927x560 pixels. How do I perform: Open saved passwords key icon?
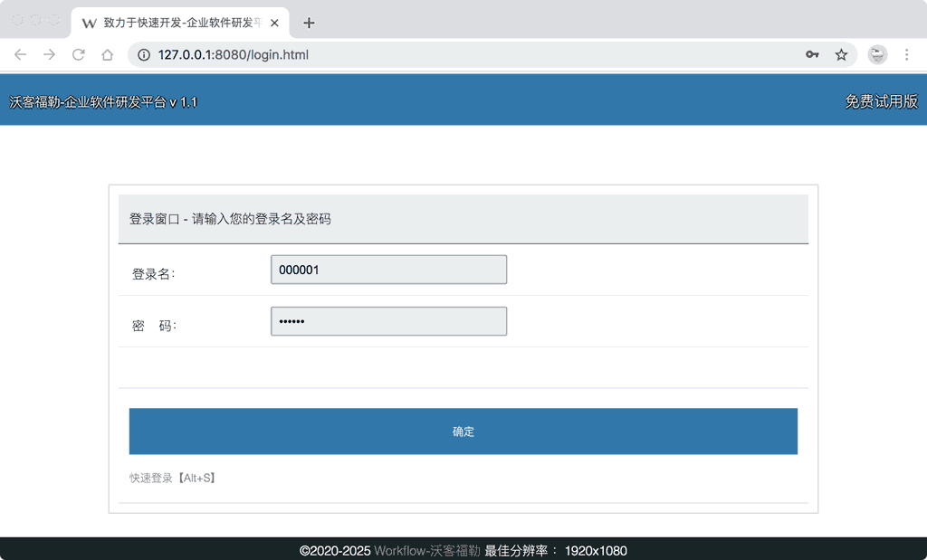812,55
